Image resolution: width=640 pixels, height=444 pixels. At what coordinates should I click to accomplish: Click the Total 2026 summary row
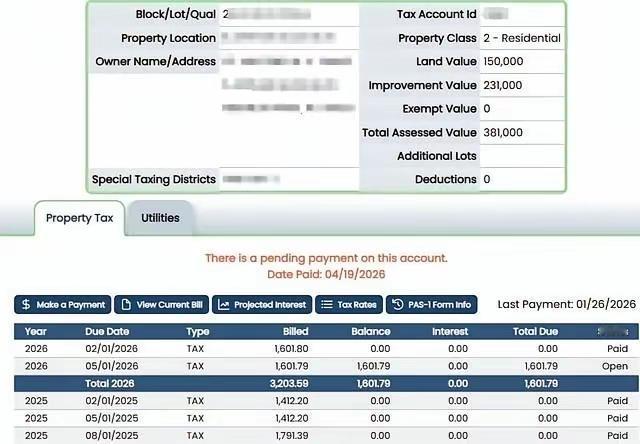click(x=326, y=384)
